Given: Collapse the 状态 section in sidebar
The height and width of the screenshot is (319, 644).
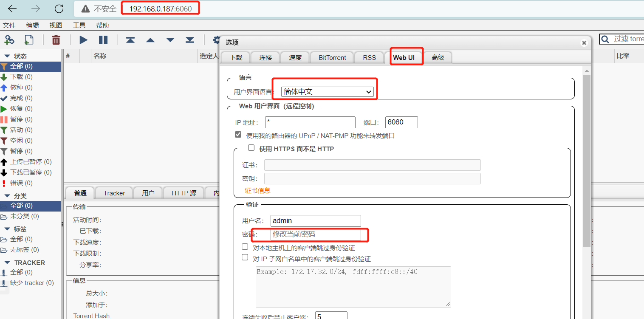Looking at the screenshot, I should point(7,56).
